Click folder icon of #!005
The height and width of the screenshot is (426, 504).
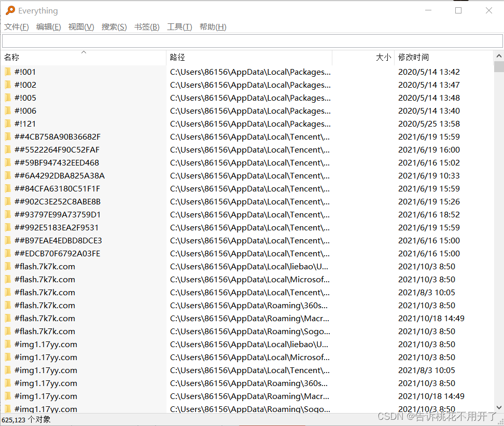tap(8, 98)
